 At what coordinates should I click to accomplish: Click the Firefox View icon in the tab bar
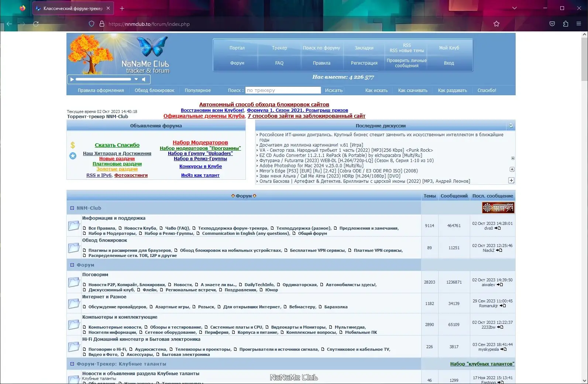[x=23, y=8]
